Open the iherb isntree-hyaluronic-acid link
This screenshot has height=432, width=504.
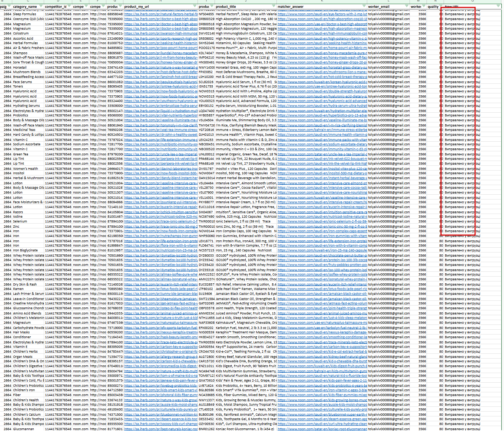coord(161,86)
